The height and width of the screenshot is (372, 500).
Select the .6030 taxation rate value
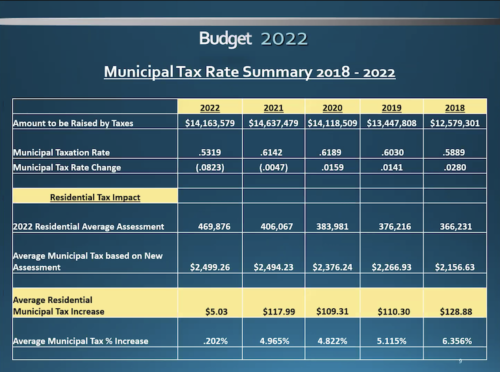(393, 153)
